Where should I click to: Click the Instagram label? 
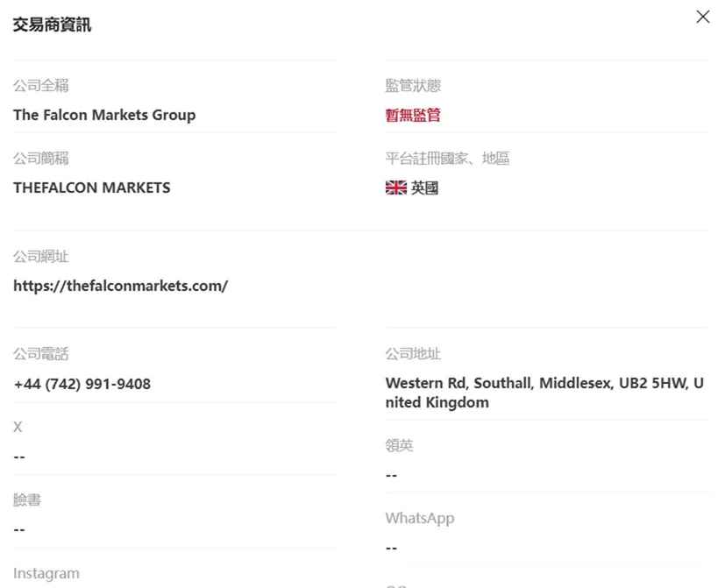(46, 573)
